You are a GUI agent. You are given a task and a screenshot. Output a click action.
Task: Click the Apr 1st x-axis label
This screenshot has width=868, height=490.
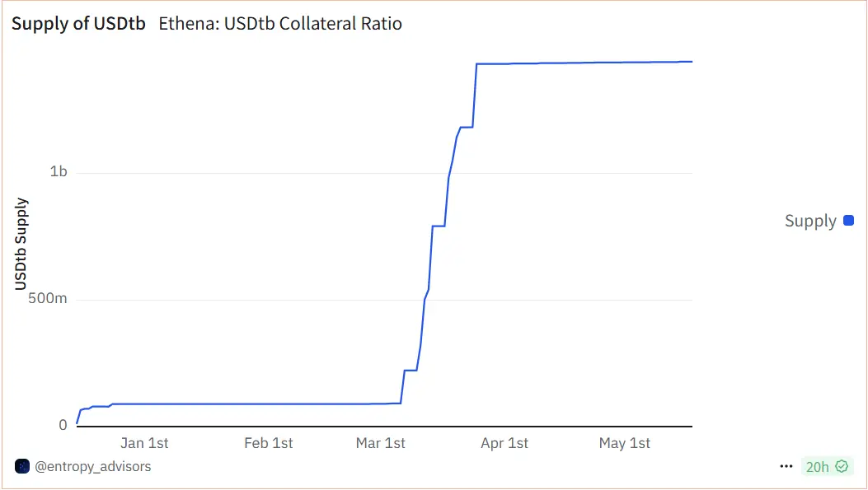point(504,443)
